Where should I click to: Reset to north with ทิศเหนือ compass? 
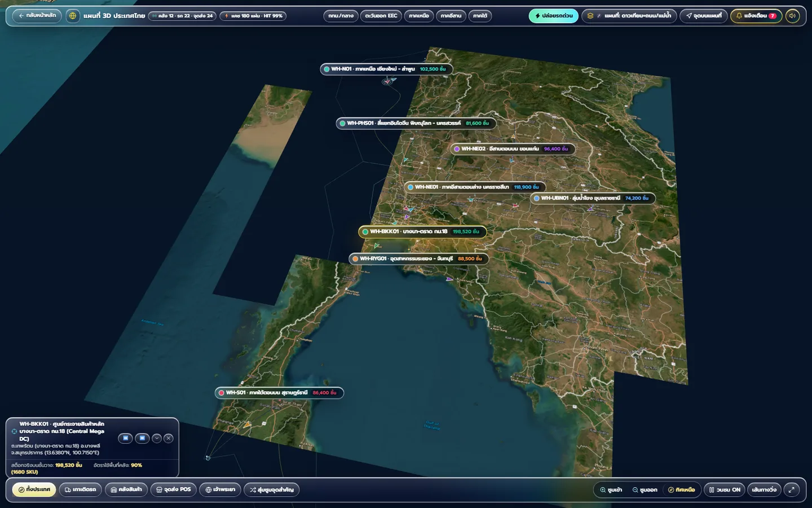681,490
